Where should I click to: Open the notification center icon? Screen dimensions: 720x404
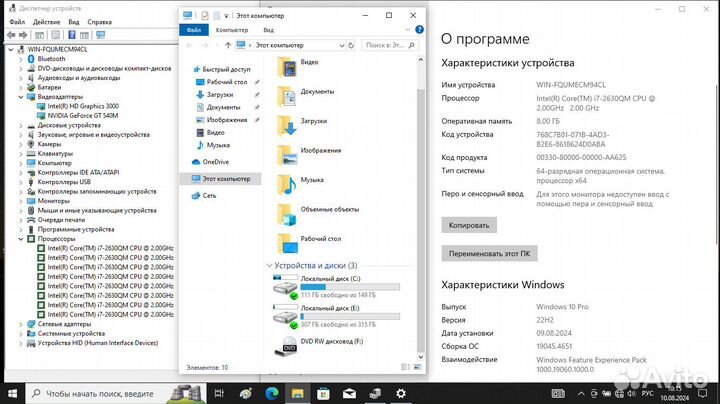703,393
